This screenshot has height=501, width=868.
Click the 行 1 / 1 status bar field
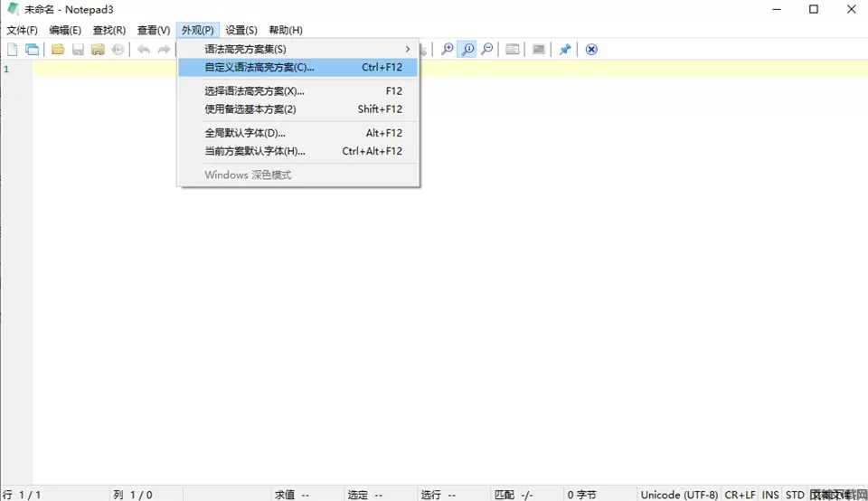(55, 495)
